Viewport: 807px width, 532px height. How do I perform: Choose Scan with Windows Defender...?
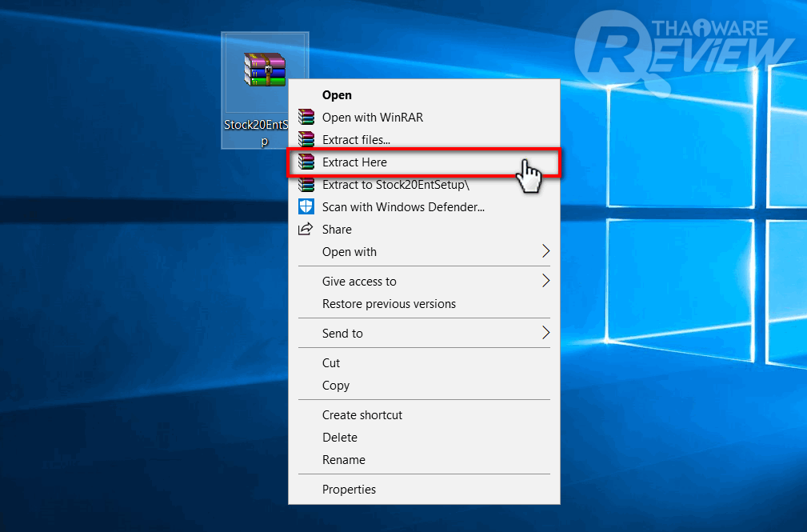pos(424,207)
